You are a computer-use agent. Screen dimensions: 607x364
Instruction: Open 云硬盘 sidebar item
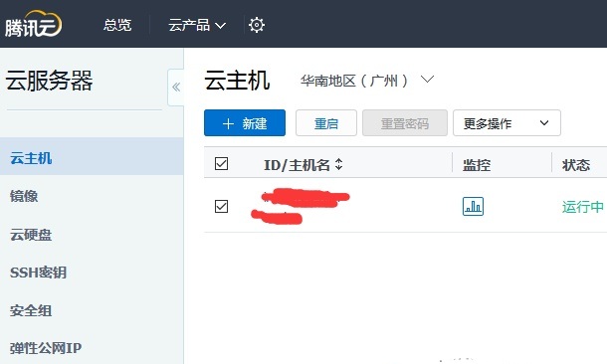click(92, 235)
